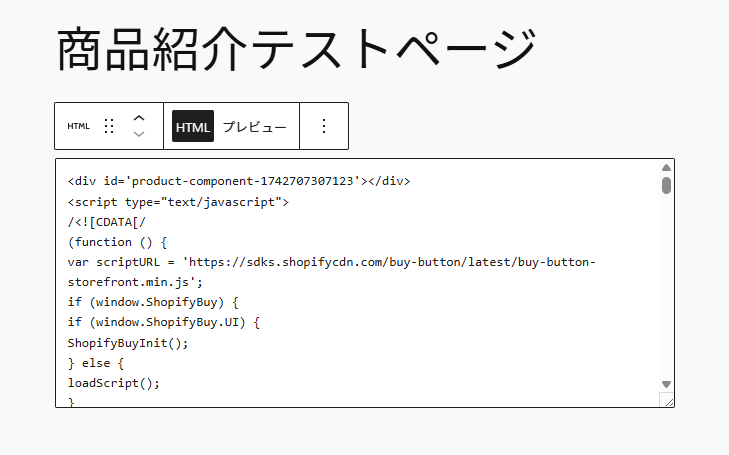Screen dimensions: 729x455
Task: Switch to プレビュー tab
Action: tap(255, 126)
